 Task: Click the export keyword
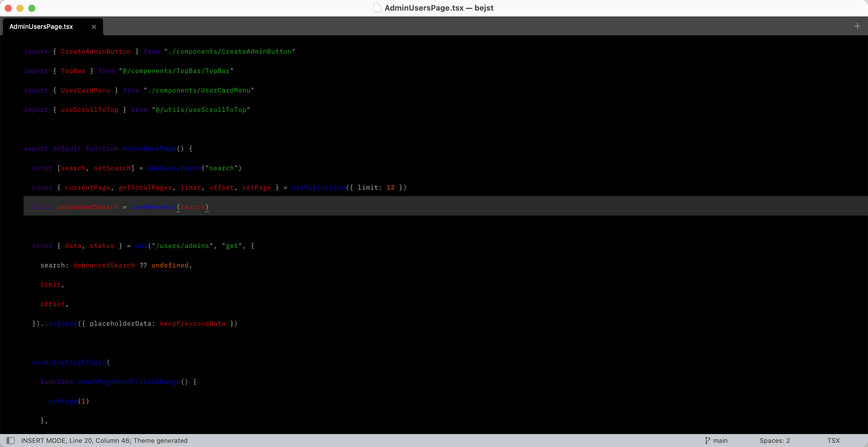[x=36, y=149]
